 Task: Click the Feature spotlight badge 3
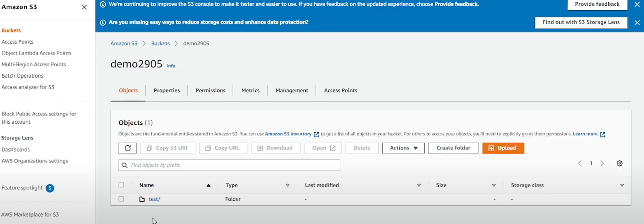coord(50,188)
